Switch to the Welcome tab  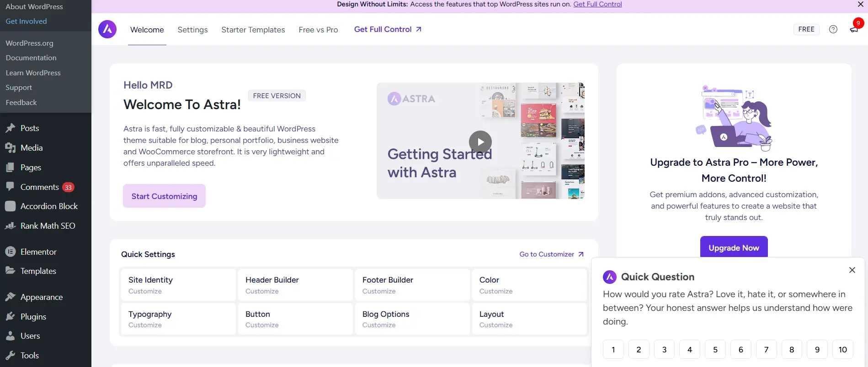147,30
